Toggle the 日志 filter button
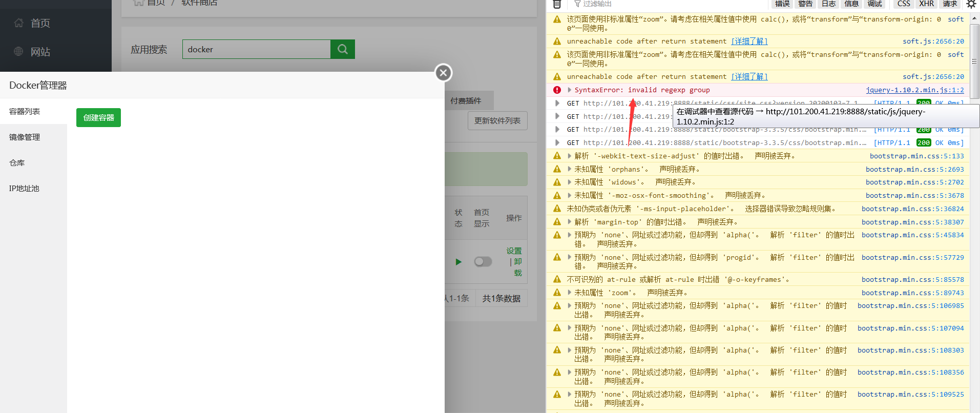Viewport: 980px width, 413px height. [x=828, y=4]
